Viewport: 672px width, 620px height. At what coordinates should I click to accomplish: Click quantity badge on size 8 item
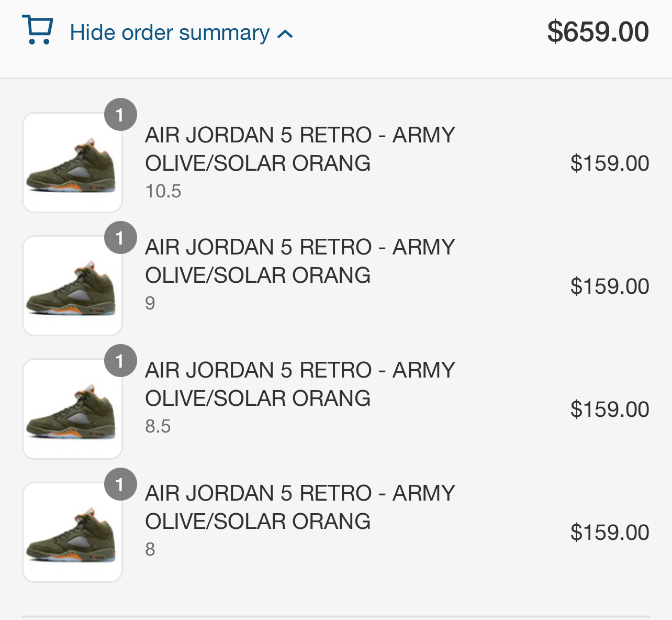[x=120, y=484]
